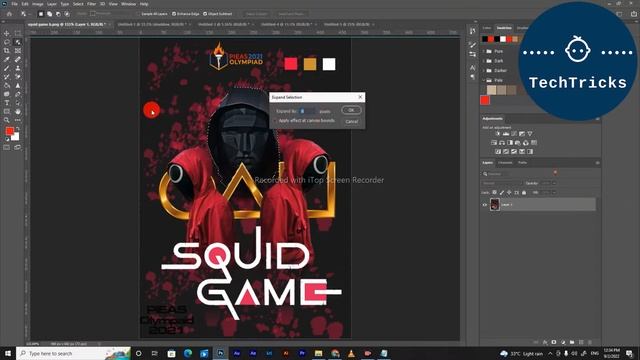The width and height of the screenshot is (640, 360).
Task: Open the collapsed Character panel icon
Action: pyautogui.click(x=472, y=67)
